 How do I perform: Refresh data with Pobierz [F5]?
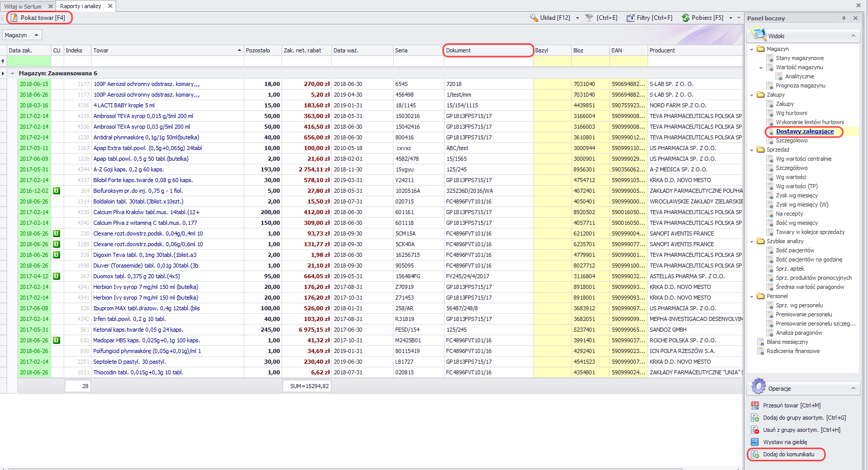pos(686,18)
